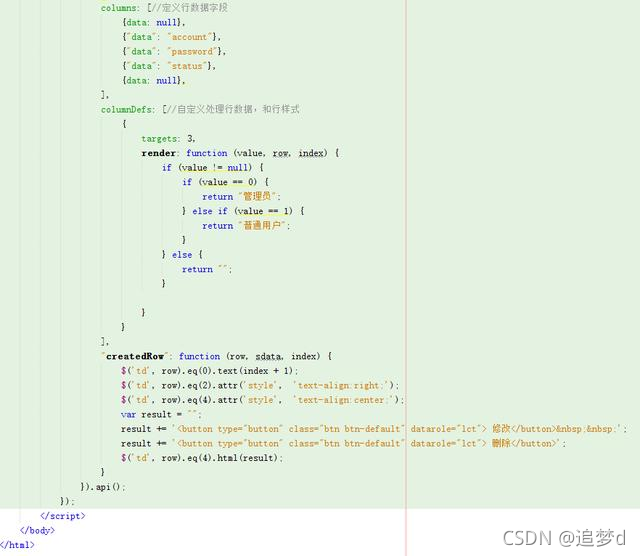
Task: Click the "account" string value
Action: coord(189,37)
